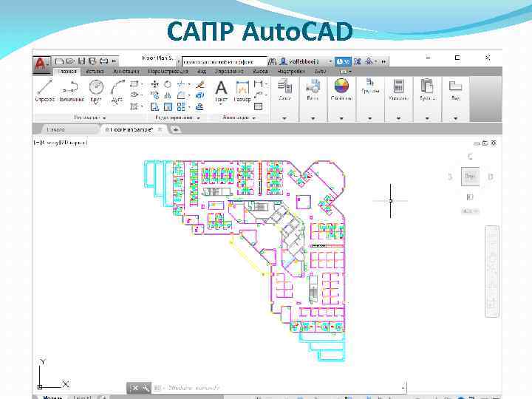
Task: Switch to the Start (Начало) file tab
Action: point(55,129)
